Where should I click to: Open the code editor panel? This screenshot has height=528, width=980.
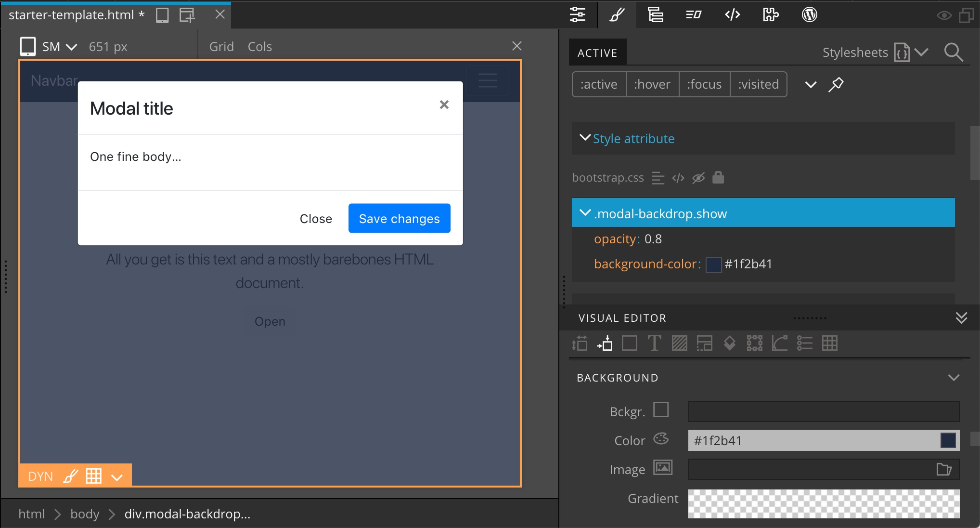[x=732, y=15]
